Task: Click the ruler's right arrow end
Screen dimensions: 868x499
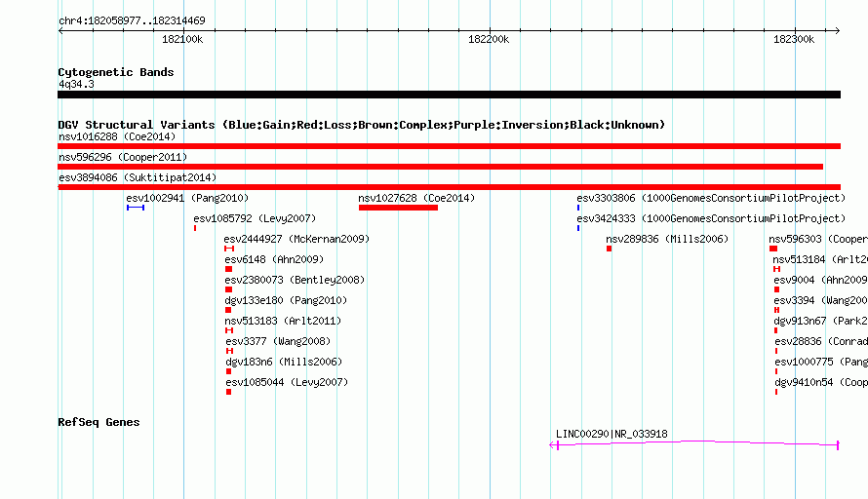Action: pyautogui.click(x=837, y=30)
